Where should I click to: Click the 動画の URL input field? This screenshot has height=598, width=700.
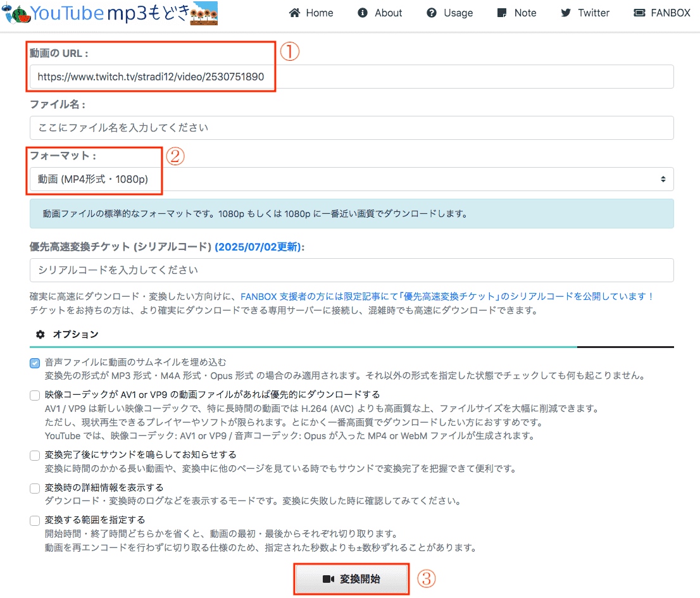click(x=351, y=77)
